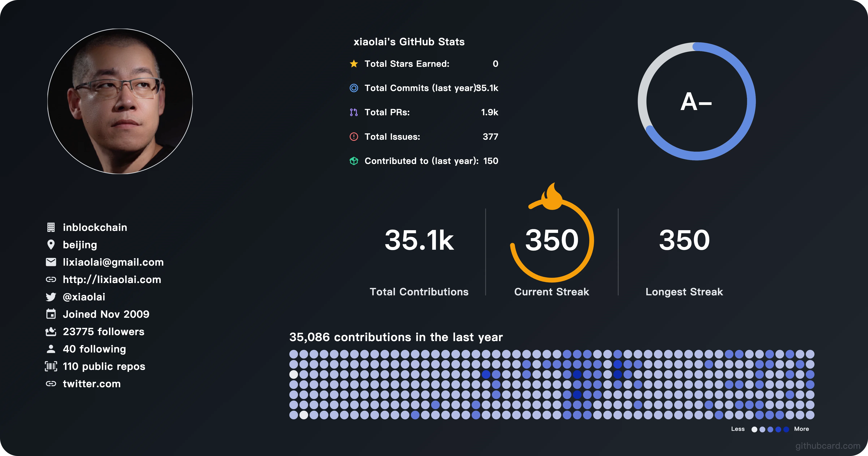Click the Total Issues value 377
868x456 pixels.
pyautogui.click(x=490, y=137)
